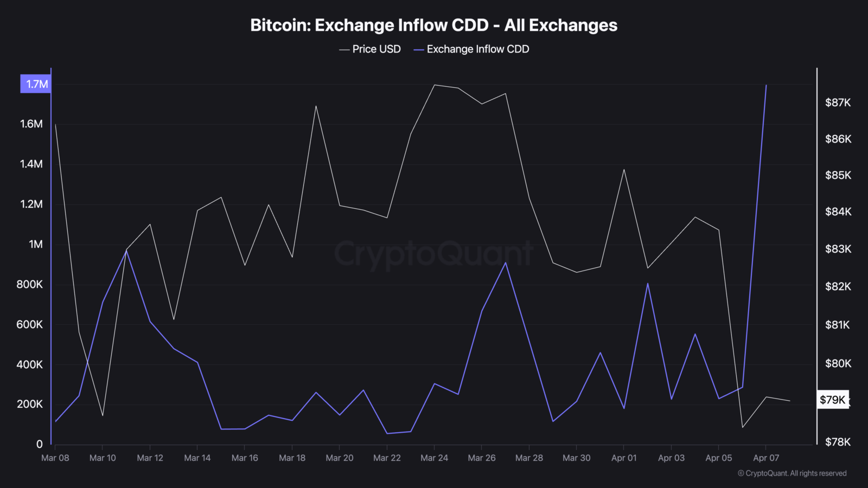Click the white line legend swatch
Viewport: 868px width, 488px height.
[x=344, y=50]
